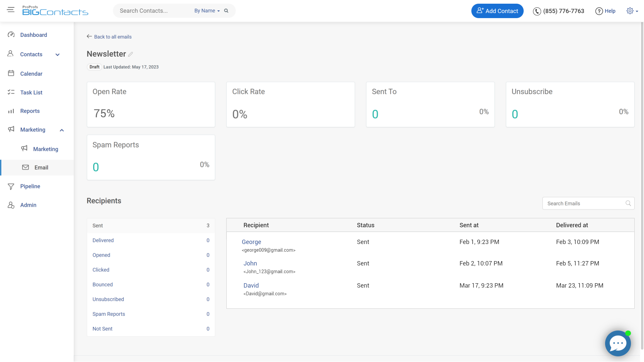The height and width of the screenshot is (362, 644).
Task: Open the Reports icon in sidebar
Action: (x=11, y=111)
